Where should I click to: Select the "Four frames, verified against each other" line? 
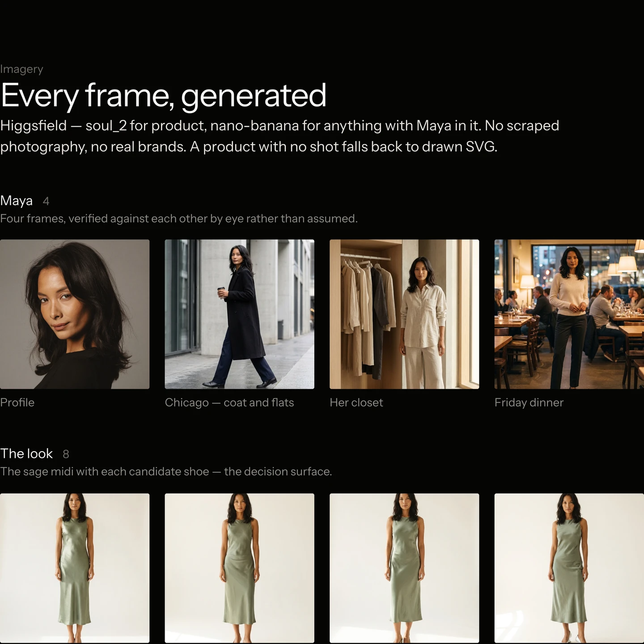[x=179, y=219]
